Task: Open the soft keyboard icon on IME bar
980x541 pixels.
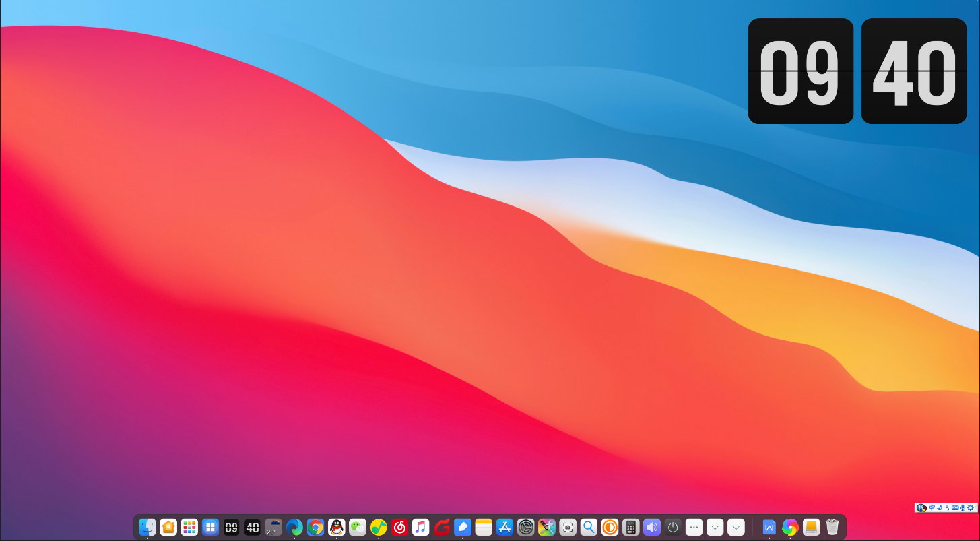Action: point(955,507)
